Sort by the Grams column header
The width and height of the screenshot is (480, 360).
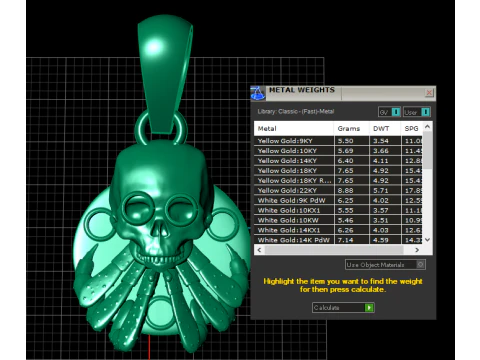tap(351, 128)
